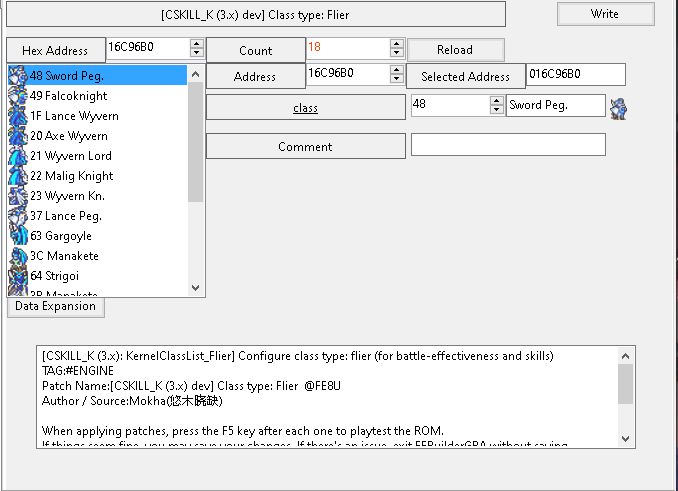Click the Gargoyle class icon
Screen dimensions: 678x491
click(18, 236)
